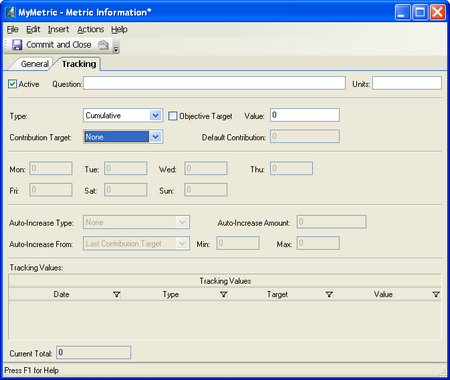Open the Edit menu
Screen dimensions: 450x380
click(33, 29)
